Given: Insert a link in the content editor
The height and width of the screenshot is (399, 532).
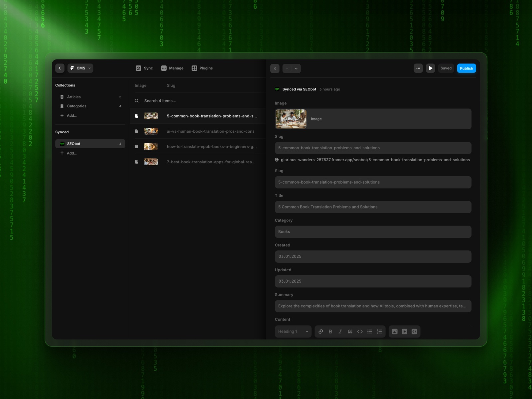Looking at the screenshot, I should click(x=321, y=331).
